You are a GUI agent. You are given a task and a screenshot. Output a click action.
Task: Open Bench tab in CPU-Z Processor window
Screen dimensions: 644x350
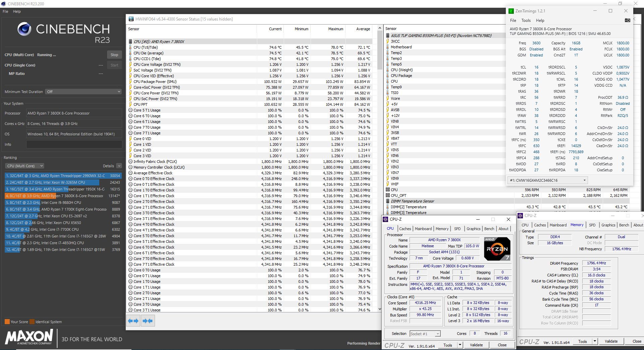(x=489, y=229)
